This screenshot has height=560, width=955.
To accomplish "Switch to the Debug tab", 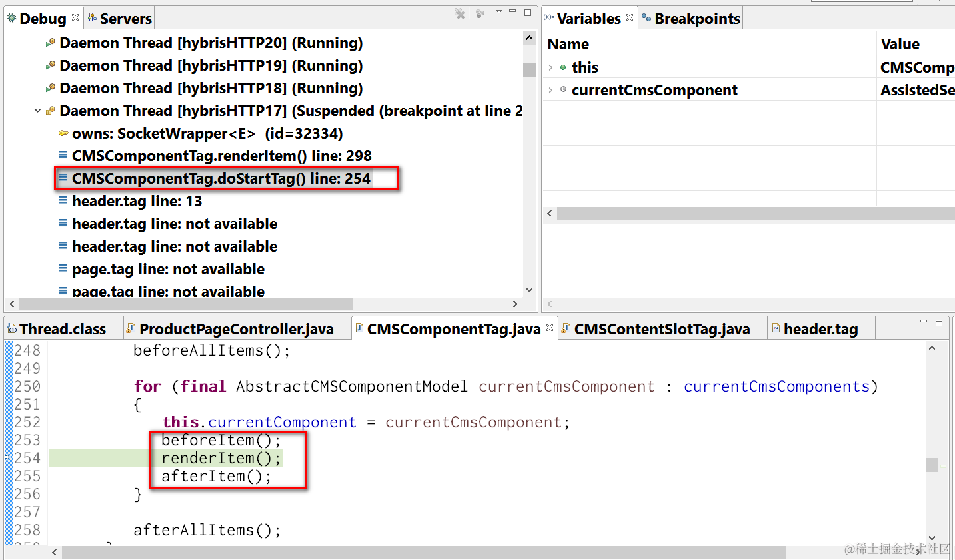I will (43, 19).
